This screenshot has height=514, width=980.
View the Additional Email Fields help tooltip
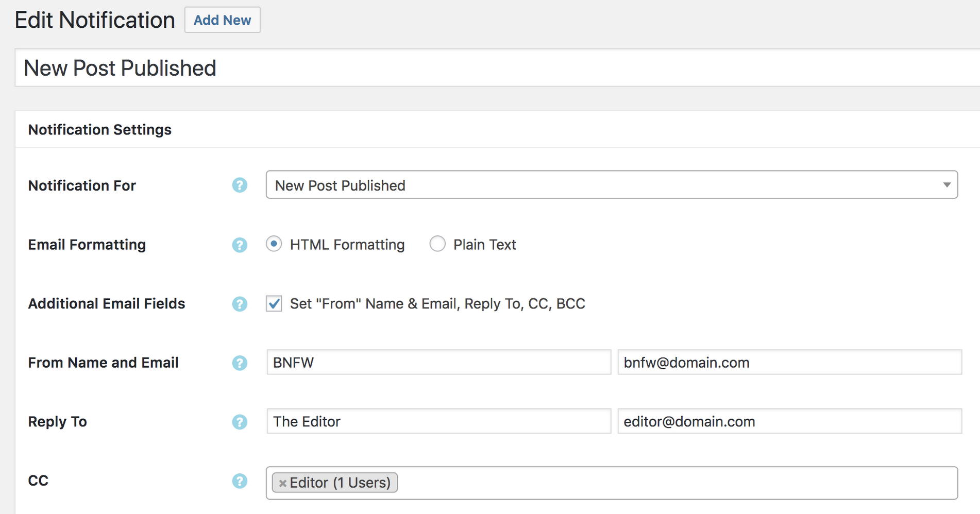240,304
